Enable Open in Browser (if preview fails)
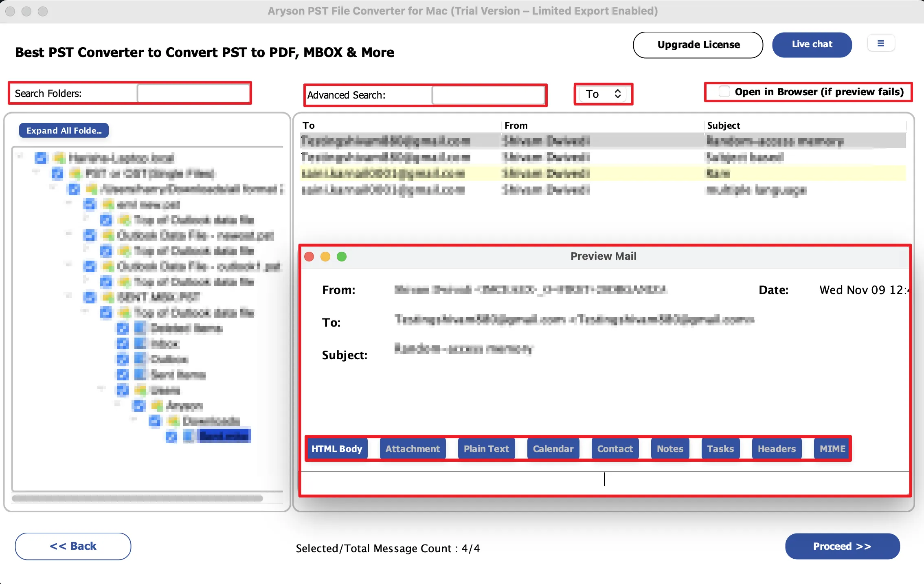The width and height of the screenshot is (924, 584). (724, 92)
